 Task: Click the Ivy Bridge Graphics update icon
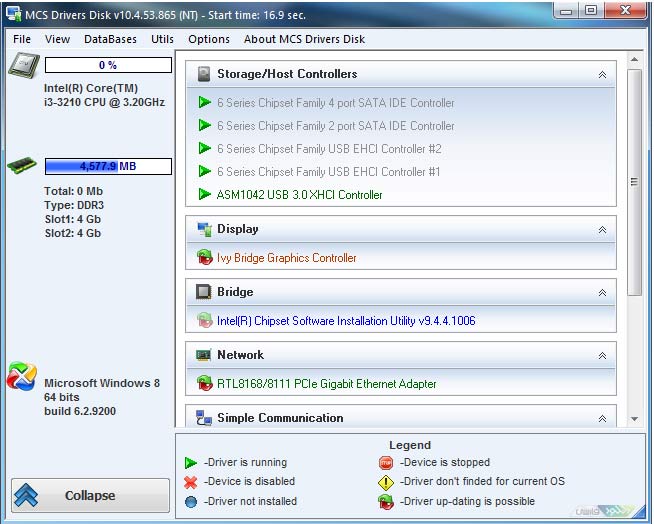pos(205,258)
